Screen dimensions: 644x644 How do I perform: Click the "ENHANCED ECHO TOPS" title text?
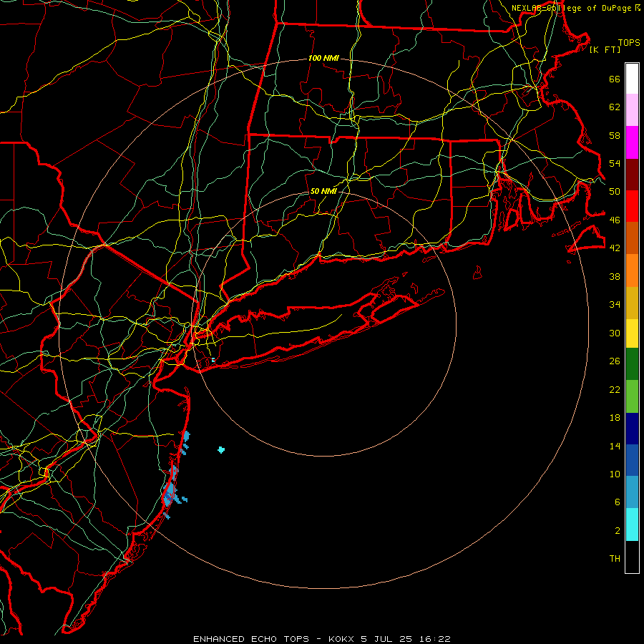click(251, 639)
